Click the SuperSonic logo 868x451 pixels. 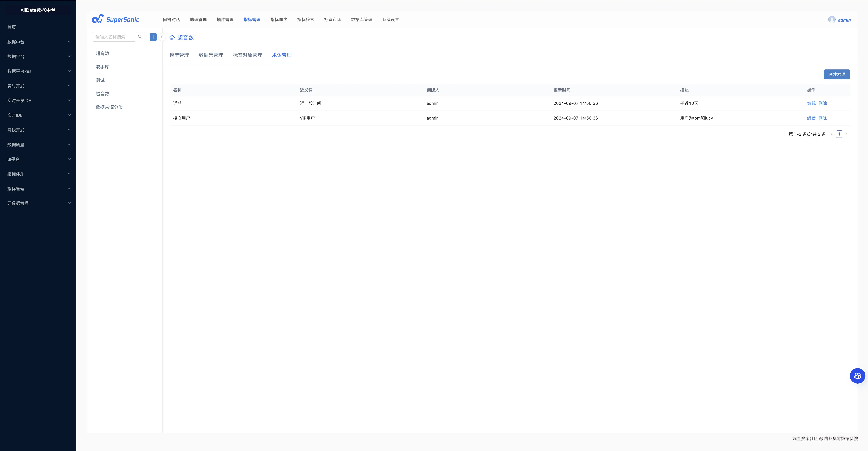(x=115, y=19)
